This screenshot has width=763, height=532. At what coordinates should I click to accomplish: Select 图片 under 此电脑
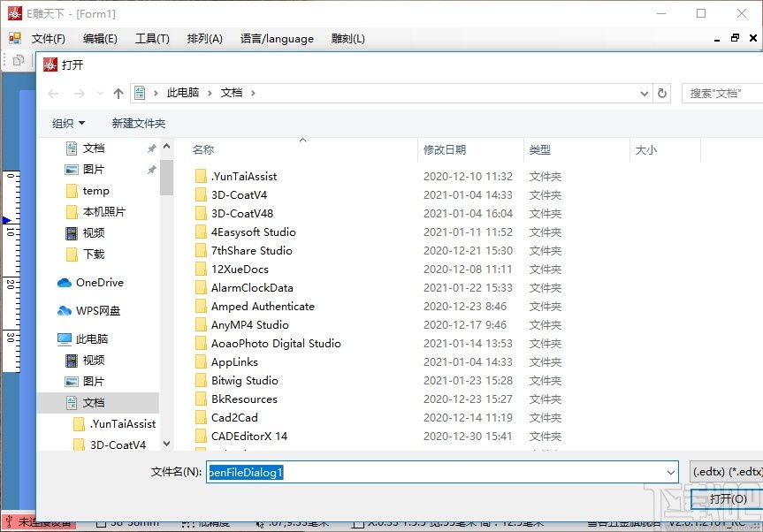(94, 381)
